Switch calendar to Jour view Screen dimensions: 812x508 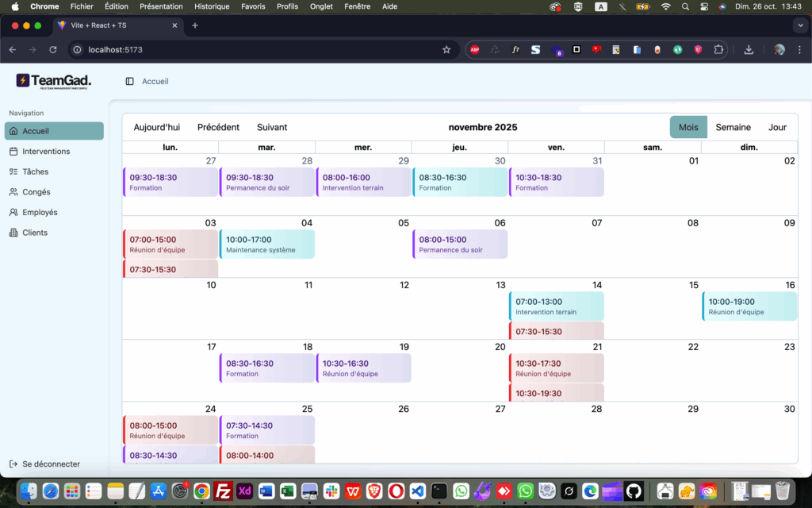pos(777,127)
